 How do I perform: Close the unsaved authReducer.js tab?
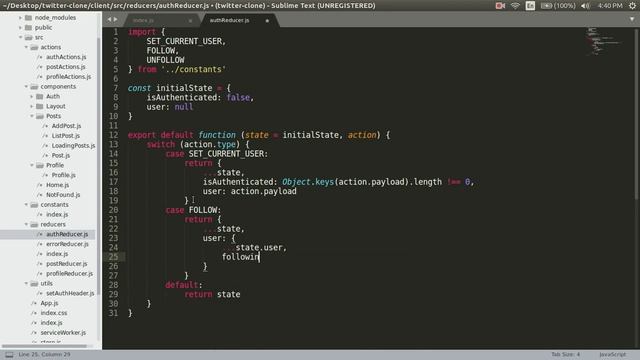pyautogui.click(x=267, y=21)
